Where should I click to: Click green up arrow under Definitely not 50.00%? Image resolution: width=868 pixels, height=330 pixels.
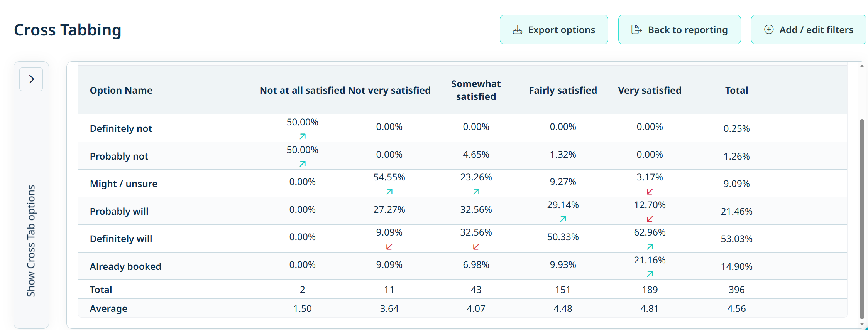pyautogui.click(x=303, y=136)
